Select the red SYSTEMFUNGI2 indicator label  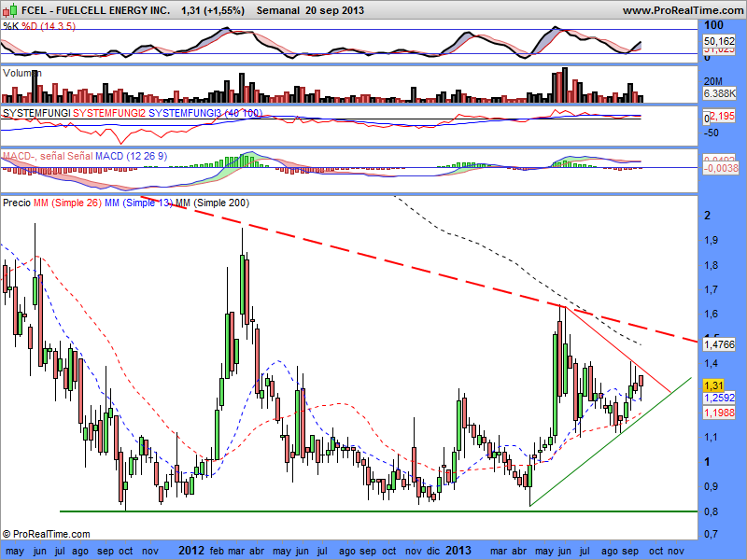tap(109, 113)
